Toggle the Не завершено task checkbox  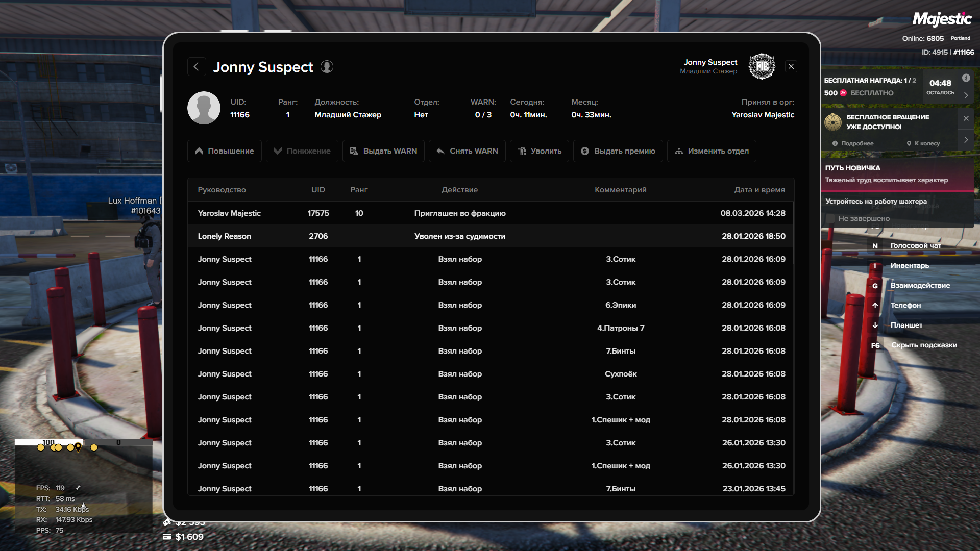point(830,218)
